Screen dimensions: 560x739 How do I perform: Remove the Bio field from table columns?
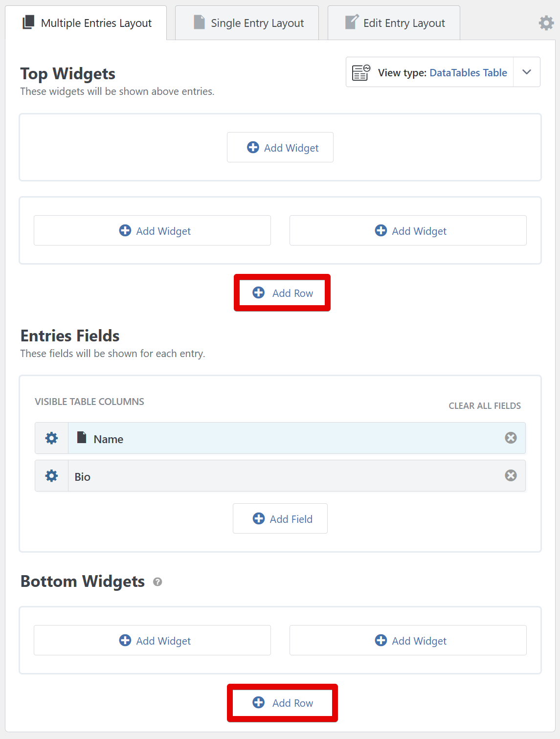pos(511,475)
